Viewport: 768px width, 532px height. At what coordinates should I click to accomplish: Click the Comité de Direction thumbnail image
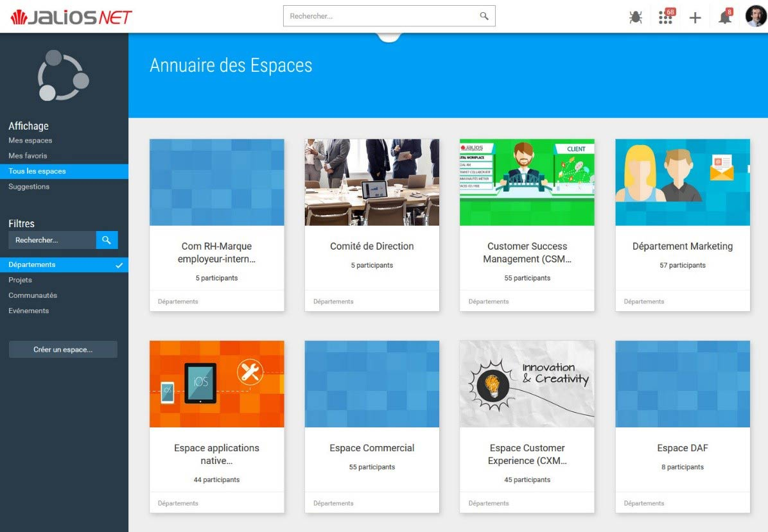(372, 182)
